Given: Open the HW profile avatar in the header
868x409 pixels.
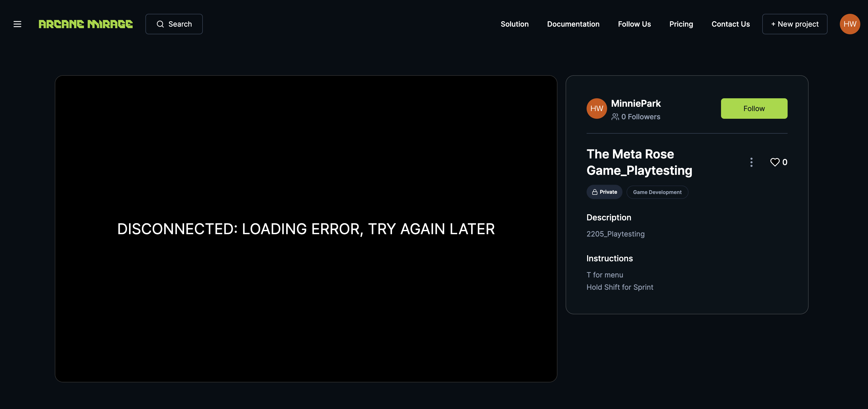Looking at the screenshot, I should pyautogui.click(x=850, y=24).
